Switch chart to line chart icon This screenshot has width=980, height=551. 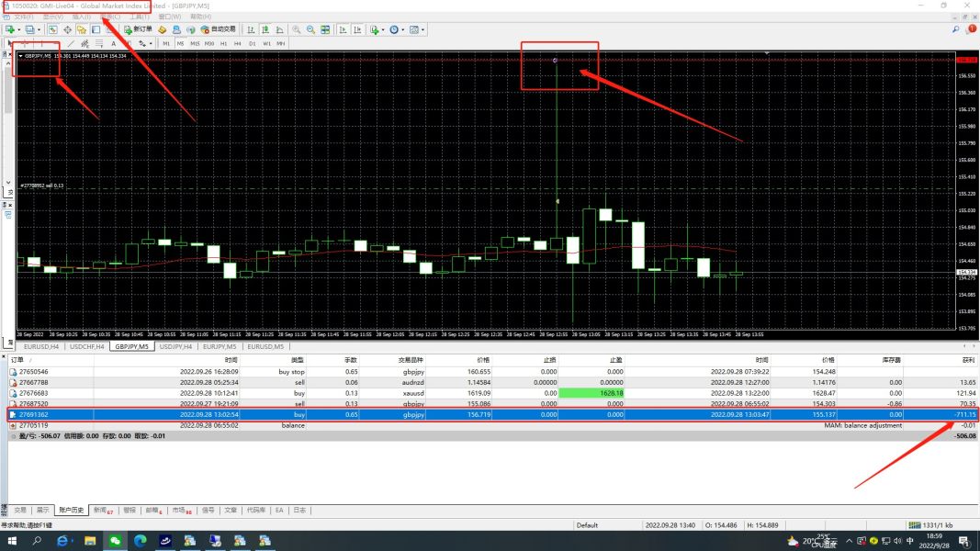279,29
